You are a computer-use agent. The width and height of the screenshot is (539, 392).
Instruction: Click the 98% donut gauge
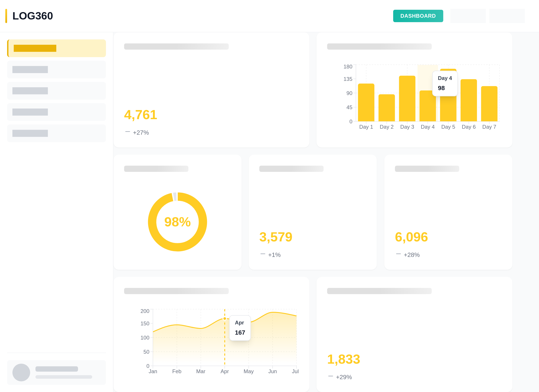177,222
